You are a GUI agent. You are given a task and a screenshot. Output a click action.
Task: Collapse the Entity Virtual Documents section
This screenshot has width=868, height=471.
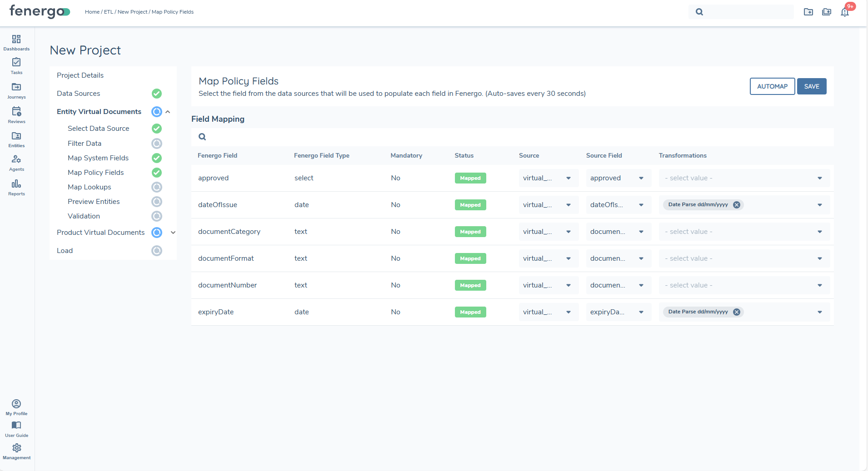point(168,112)
